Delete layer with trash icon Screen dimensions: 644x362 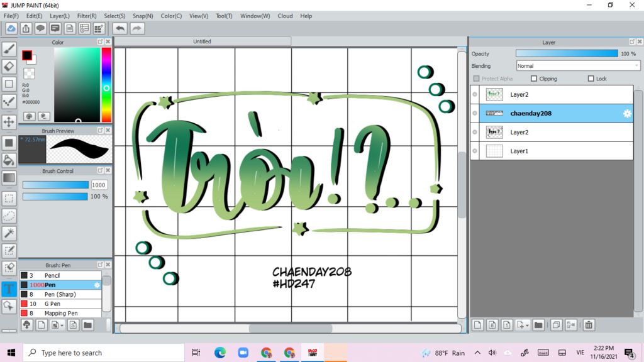589,325
